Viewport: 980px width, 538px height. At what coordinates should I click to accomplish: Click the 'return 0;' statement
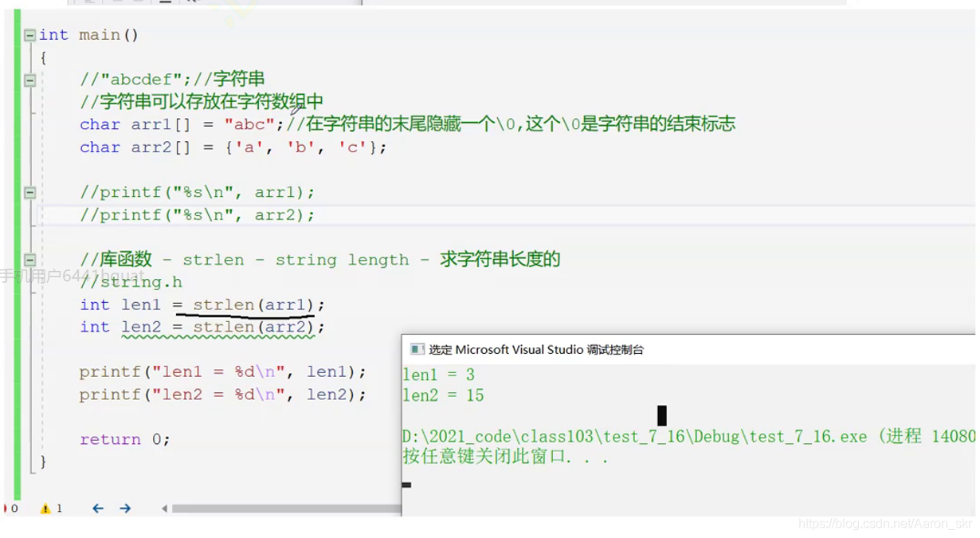click(x=125, y=439)
